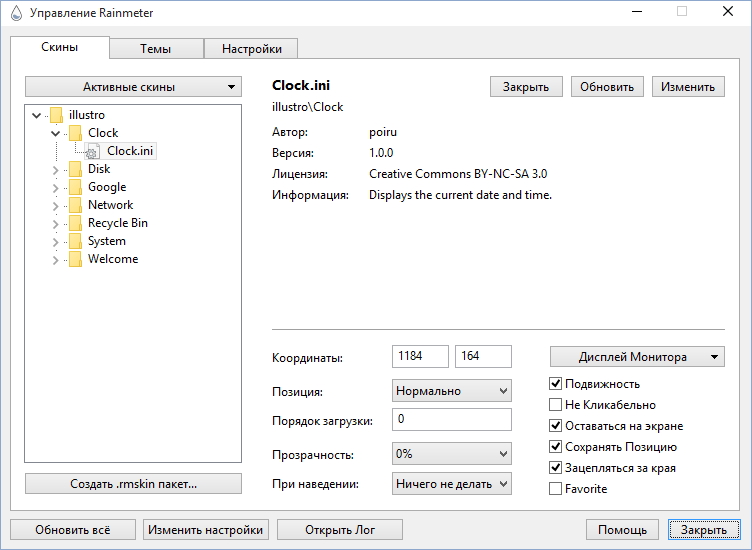Click the Welcome folder icon
The height and width of the screenshot is (550, 752).
[x=75, y=259]
